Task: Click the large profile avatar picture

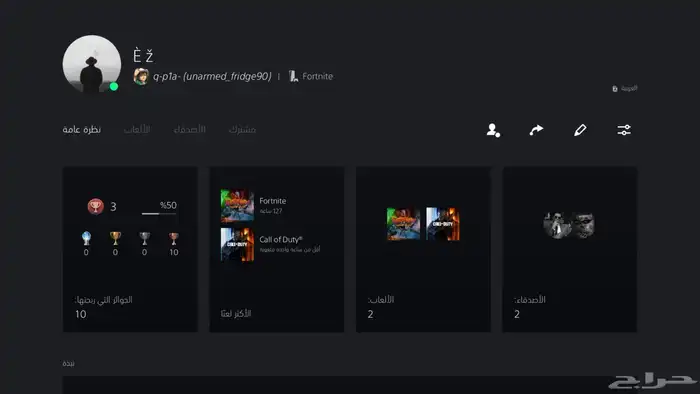Action: (92, 64)
